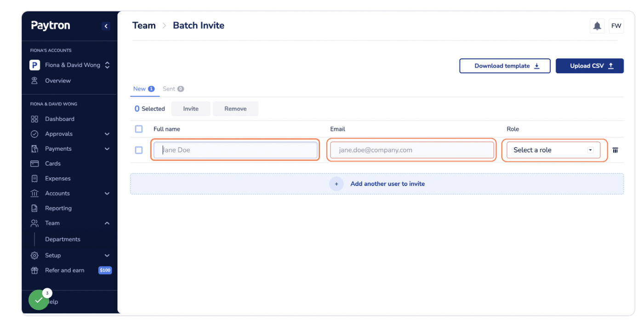Collapse the sidebar with arrow icon

[x=106, y=26]
